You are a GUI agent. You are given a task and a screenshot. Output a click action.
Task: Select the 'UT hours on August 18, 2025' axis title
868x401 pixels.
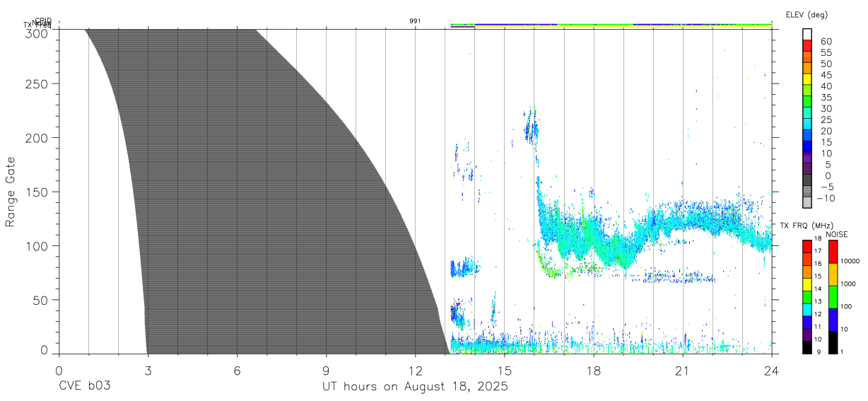tap(416, 387)
